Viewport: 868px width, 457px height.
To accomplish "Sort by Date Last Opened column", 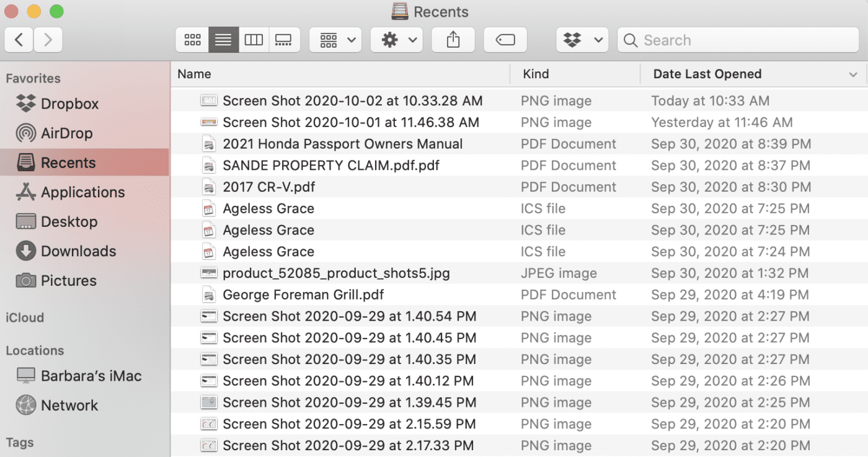I will pos(707,74).
